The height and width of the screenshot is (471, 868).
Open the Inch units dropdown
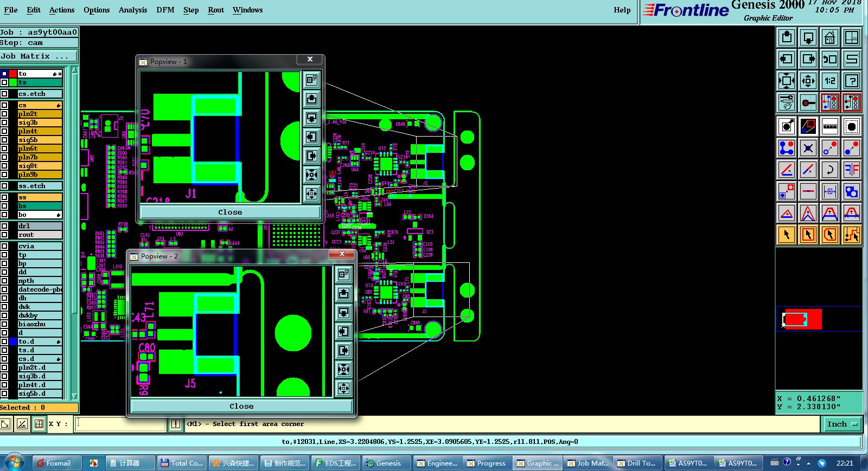click(x=843, y=424)
